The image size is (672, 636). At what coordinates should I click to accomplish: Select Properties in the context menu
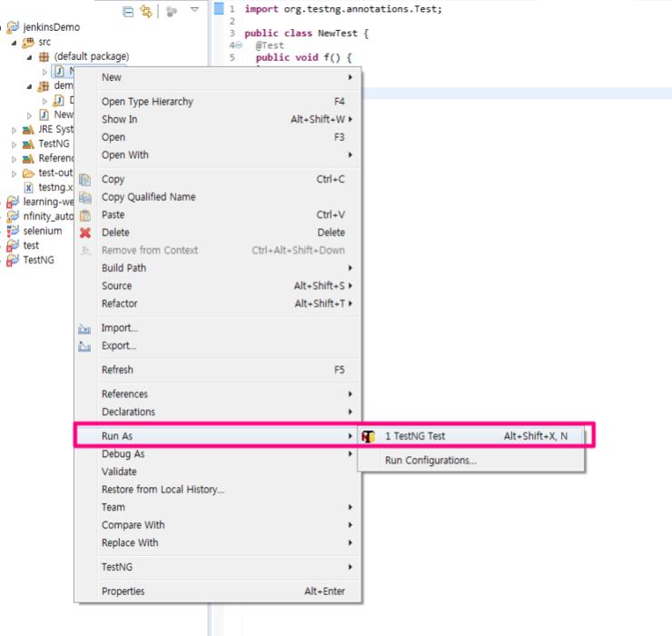123,591
